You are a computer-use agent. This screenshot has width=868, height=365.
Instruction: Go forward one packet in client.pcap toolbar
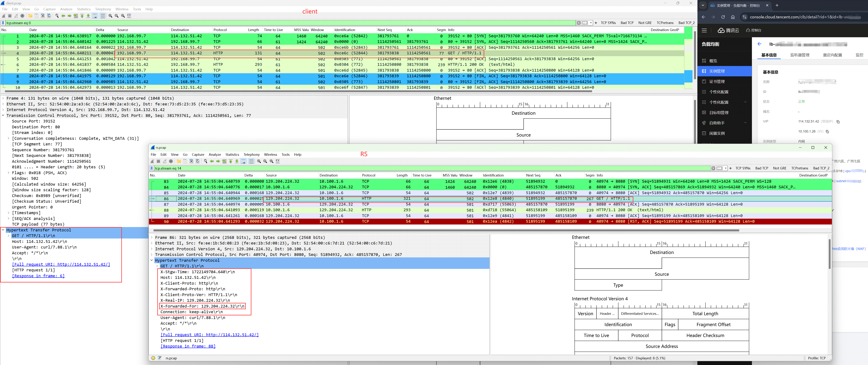click(x=69, y=16)
